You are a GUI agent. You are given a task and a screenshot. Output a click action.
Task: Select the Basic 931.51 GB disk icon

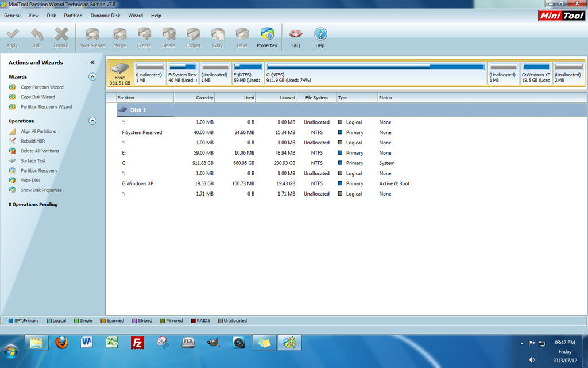click(x=120, y=74)
